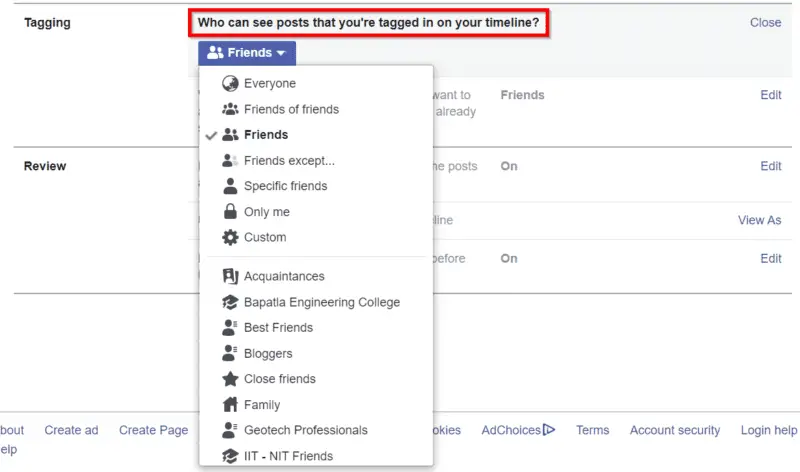Click the star icon for Close friends
The image size is (800, 472).
(230, 379)
